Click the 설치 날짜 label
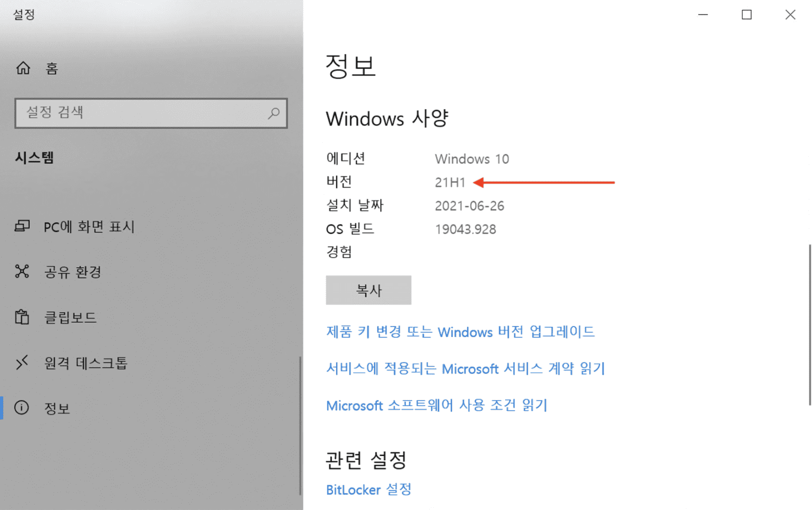The height and width of the screenshot is (510, 812). (355, 206)
